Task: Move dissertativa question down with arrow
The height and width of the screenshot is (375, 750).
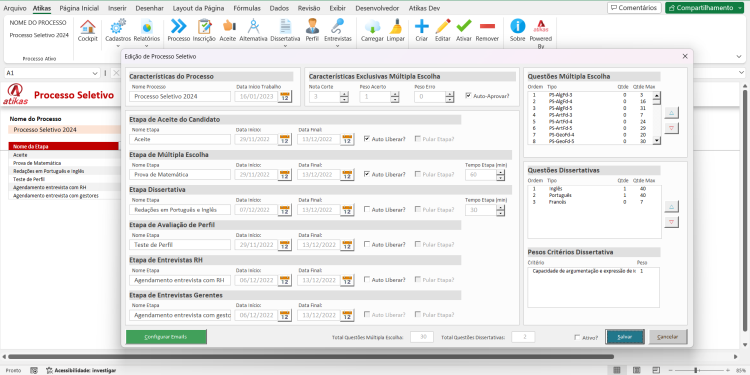Action: (672, 222)
